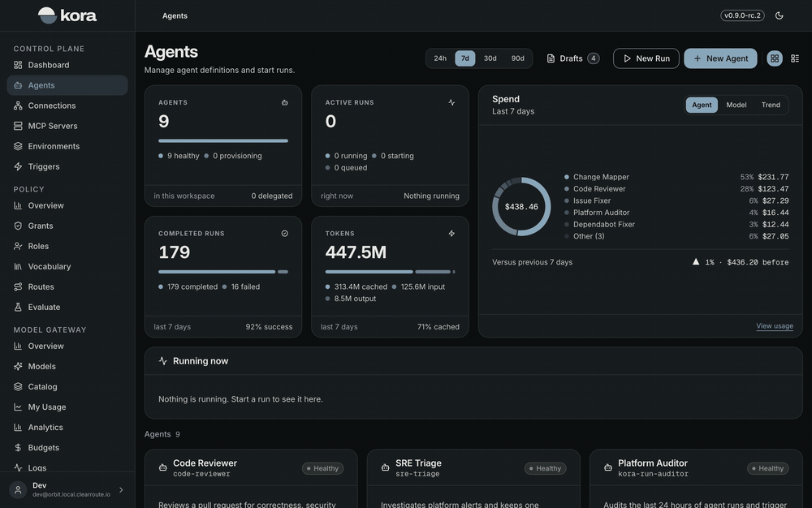Screen dimensions: 812x508
Task: Click the pulse icon on Active Runs card
Action: click(451, 102)
